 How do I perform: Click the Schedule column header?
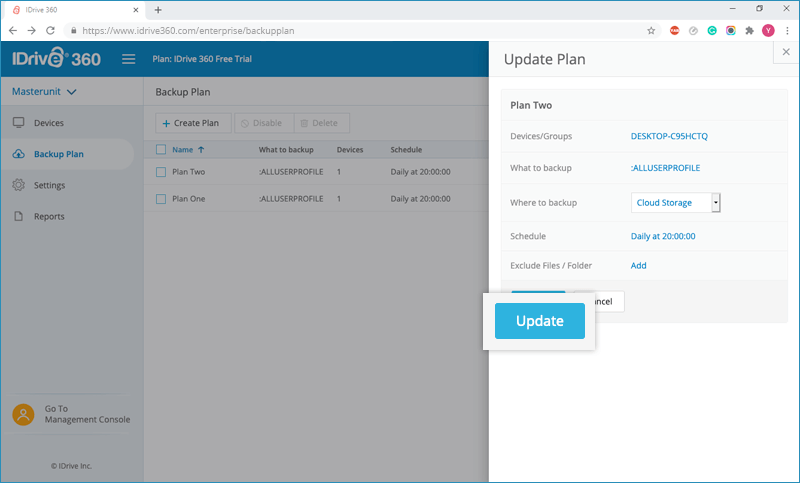pos(406,150)
